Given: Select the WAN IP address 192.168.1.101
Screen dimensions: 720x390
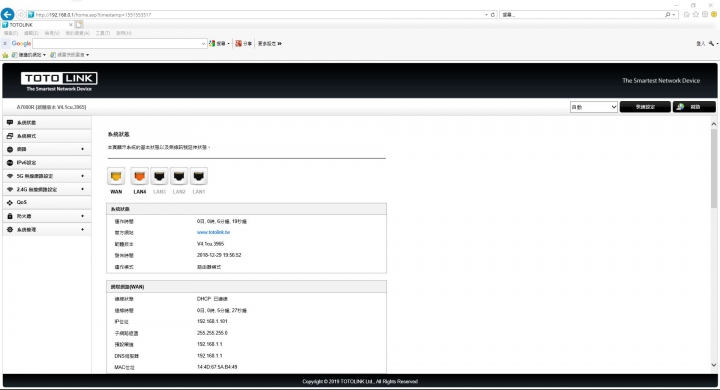Looking at the screenshot, I should (212, 321).
